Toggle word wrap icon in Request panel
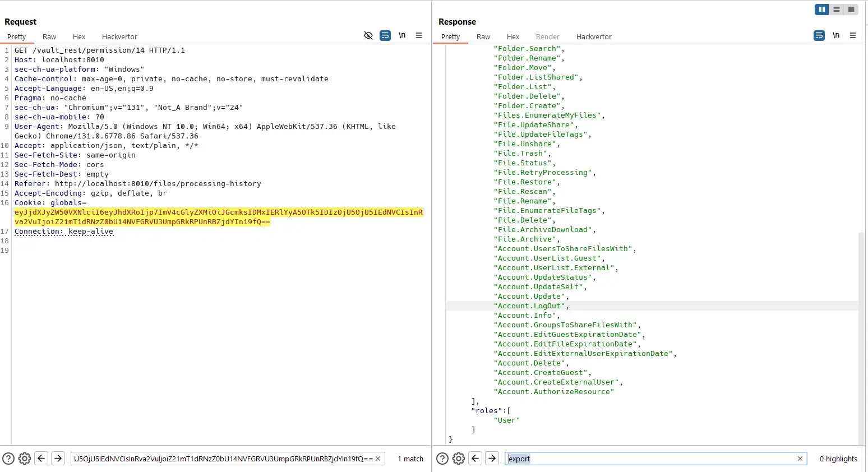The image size is (868, 472). (x=385, y=35)
